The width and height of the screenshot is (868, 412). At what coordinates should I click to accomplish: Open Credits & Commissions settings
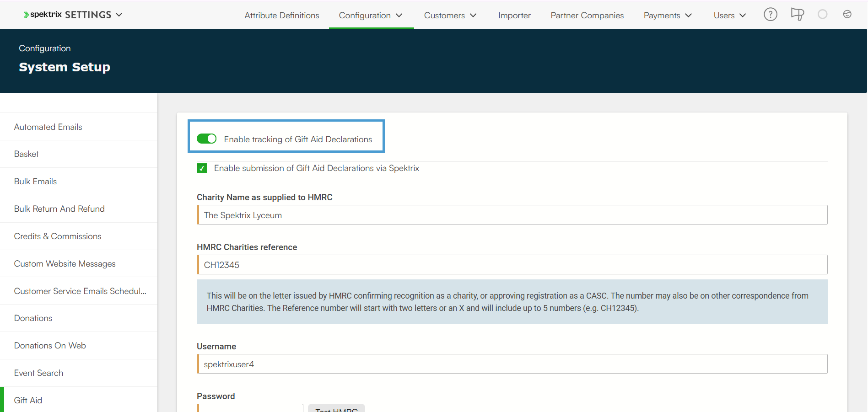point(79,236)
